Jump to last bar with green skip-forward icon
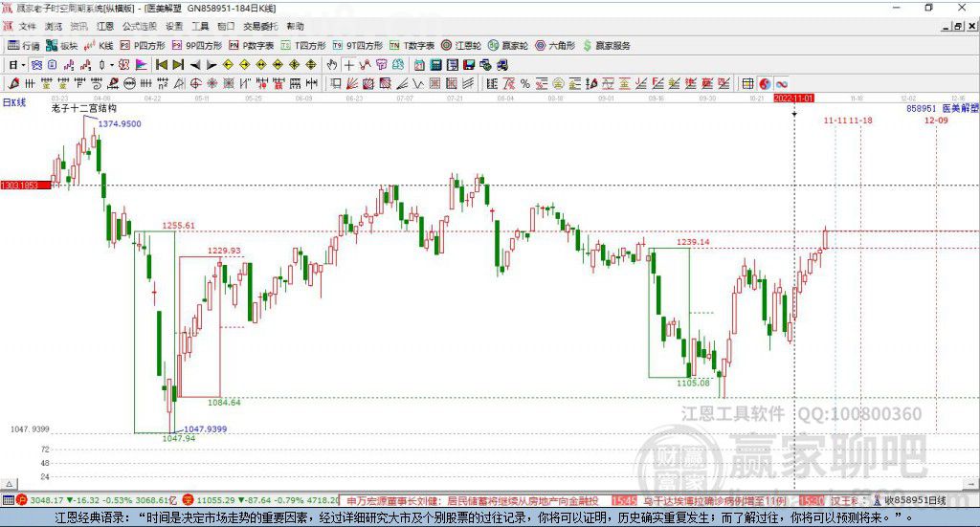The height and width of the screenshot is (527, 980). pos(178,65)
